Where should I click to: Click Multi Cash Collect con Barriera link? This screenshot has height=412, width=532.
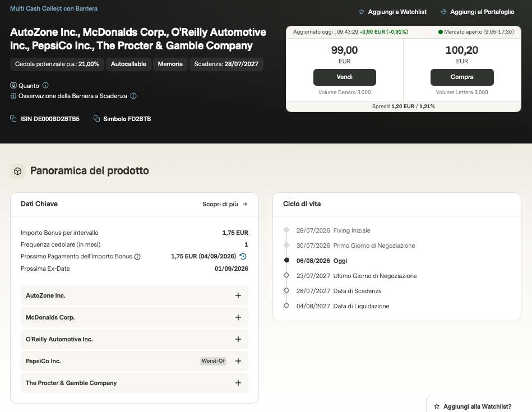[x=54, y=8]
